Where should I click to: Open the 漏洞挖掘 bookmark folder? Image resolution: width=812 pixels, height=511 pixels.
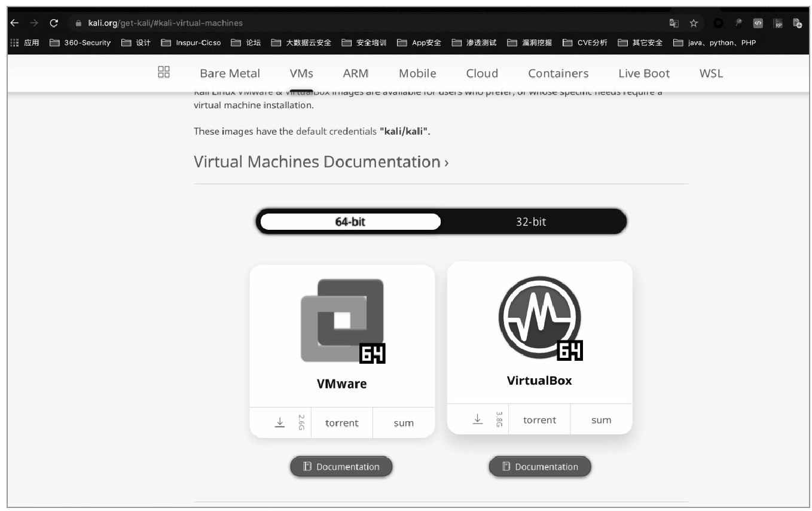(529, 42)
